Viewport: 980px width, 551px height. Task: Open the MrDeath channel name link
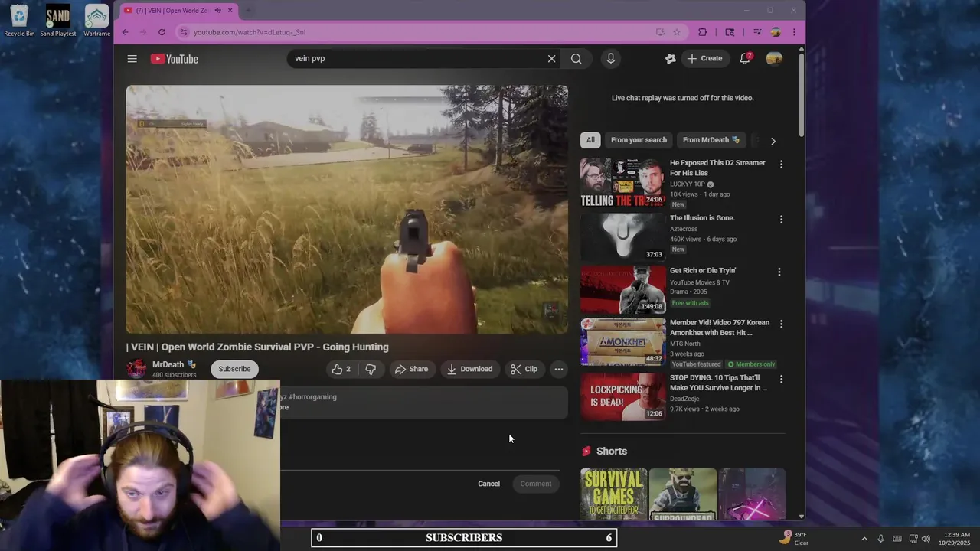click(x=168, y=364)
